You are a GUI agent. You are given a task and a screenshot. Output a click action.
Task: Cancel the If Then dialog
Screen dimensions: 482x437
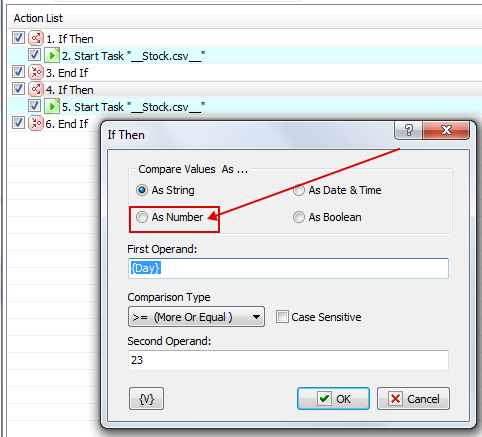click(413, 398)
